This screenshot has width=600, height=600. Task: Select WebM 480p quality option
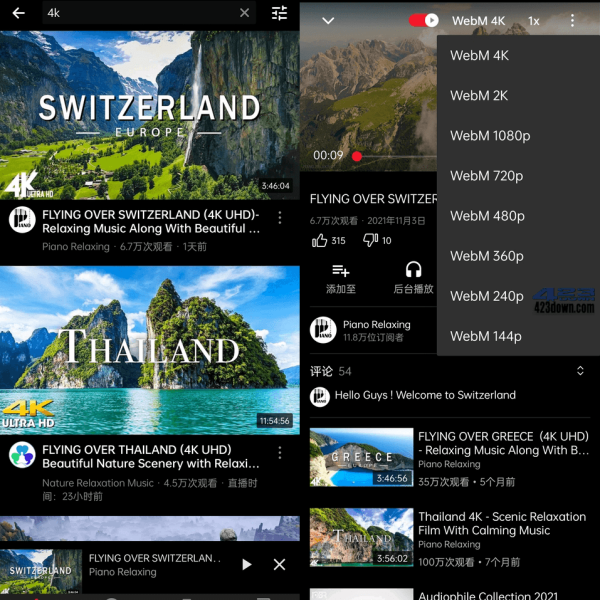[518, 216]
